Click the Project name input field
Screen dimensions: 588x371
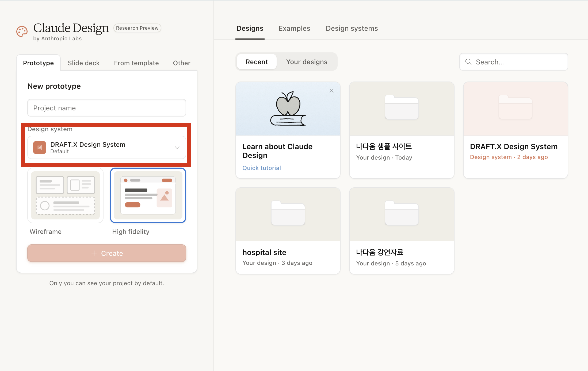[x=107, y=108]
